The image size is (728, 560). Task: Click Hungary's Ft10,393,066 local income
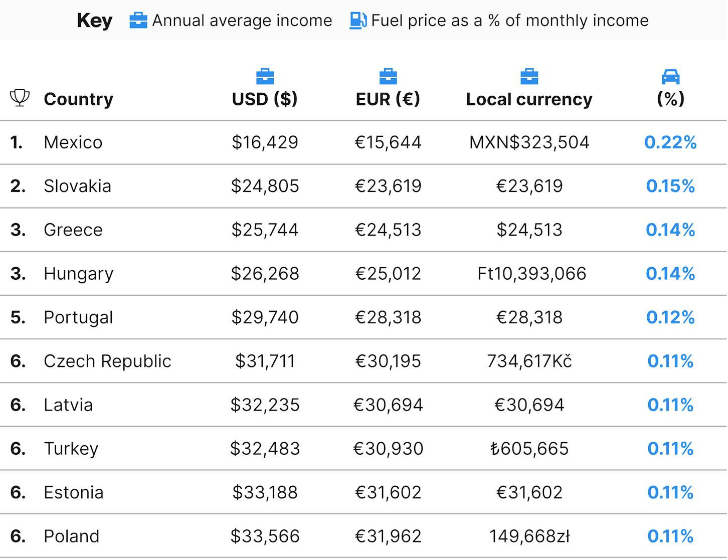tap(531, 274)
